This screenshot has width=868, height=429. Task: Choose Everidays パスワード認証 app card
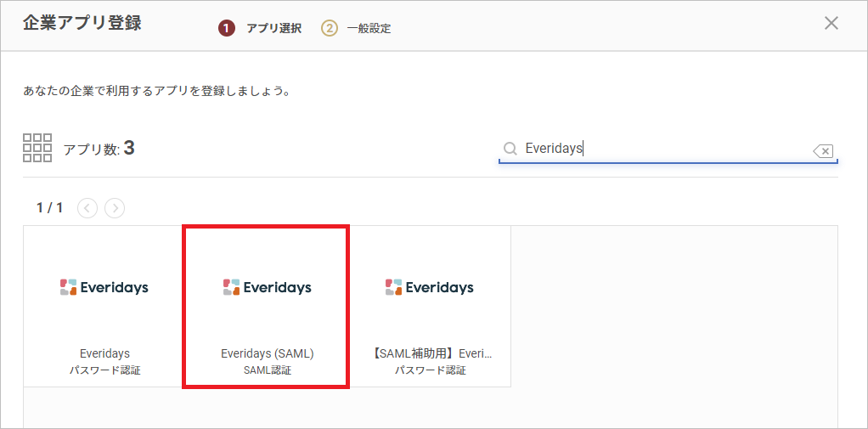point(104,306)
